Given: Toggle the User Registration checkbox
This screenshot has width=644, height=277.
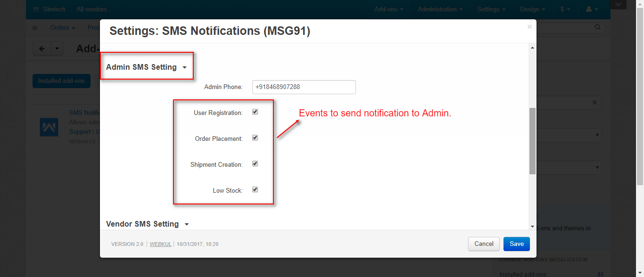Looking at the screenshot, I should (255, 112).
